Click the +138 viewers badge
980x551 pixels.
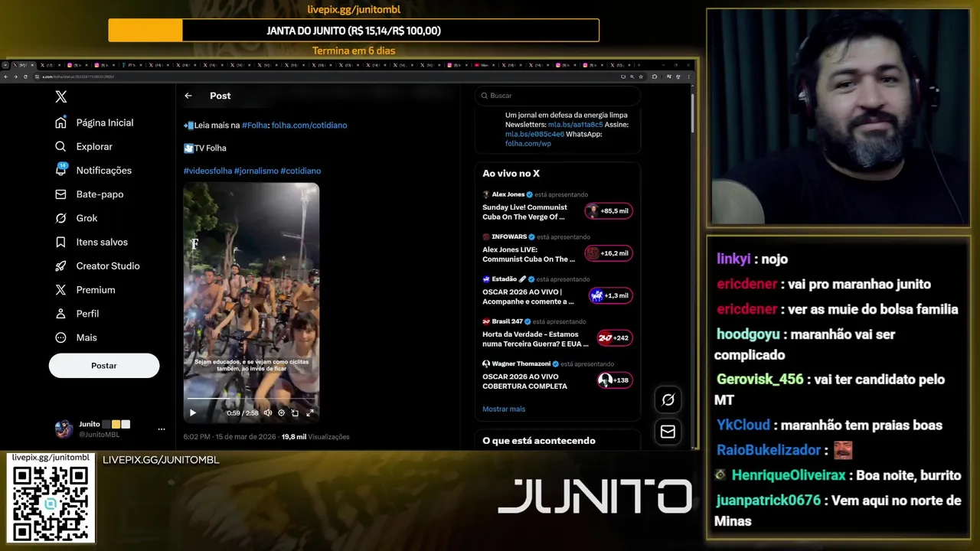tap(615, 380)
